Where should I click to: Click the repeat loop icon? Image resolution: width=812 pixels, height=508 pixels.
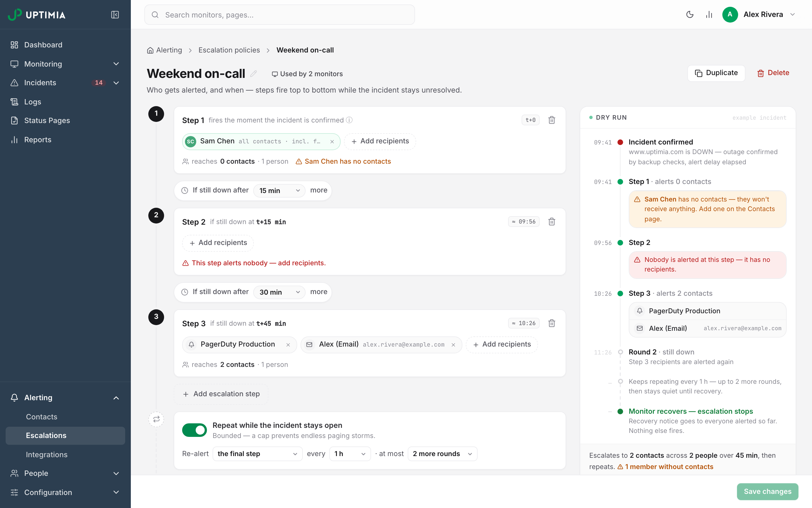point(156,419)
